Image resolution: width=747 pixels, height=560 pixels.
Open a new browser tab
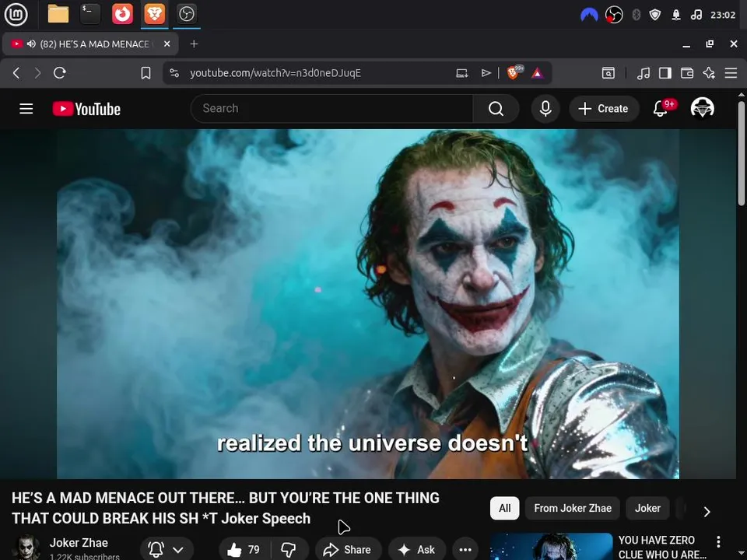click(x=194, y=44)
